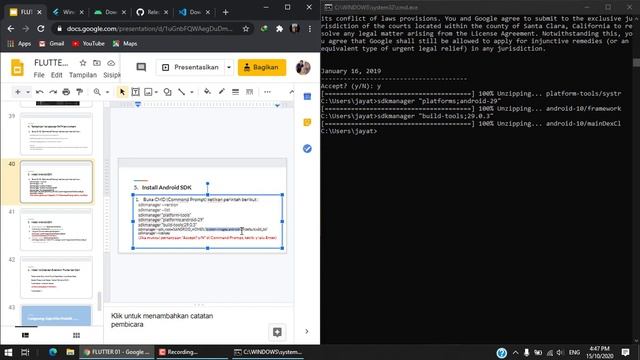Open a new browser tab
This screenshot has height=360, width=640.
click(225, 12)
